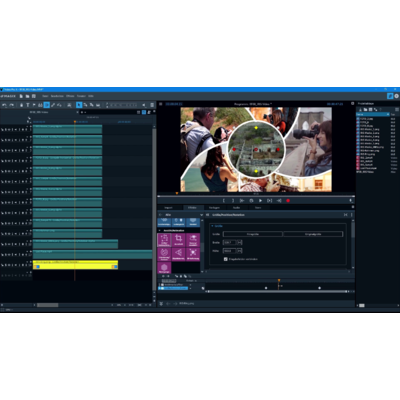Open the Bearbeiten menu
Screen dimensions: 400x400
click(57, 96)
